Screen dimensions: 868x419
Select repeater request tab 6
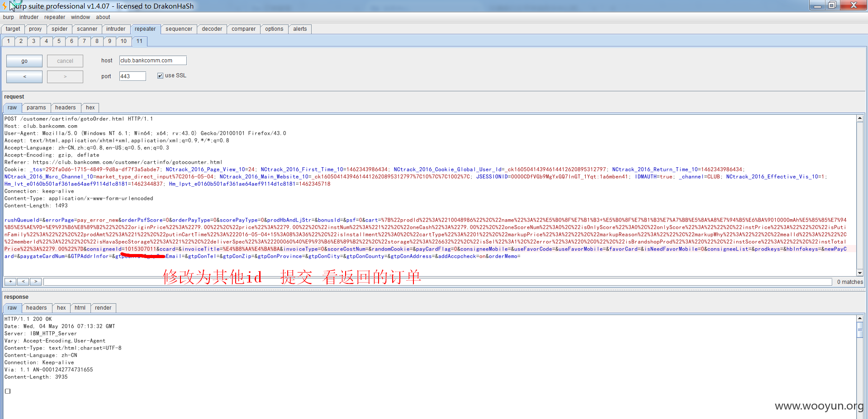point(71,41)
